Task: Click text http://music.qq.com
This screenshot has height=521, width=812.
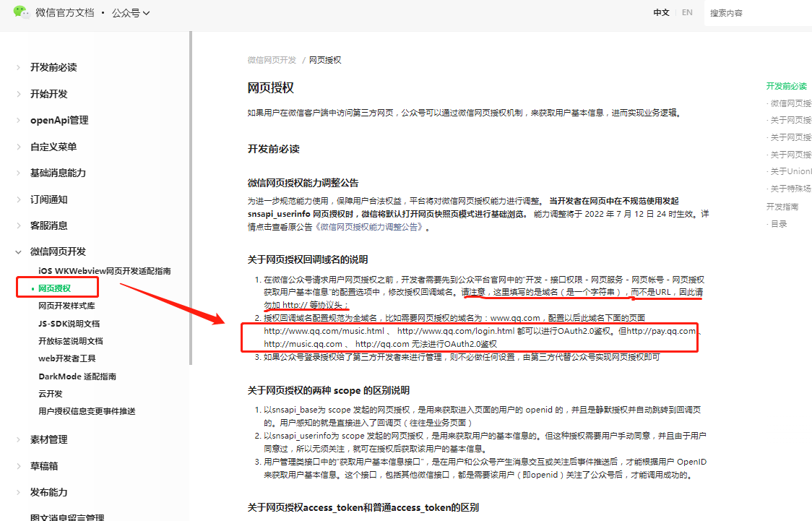Action: (x=303, y=344)
